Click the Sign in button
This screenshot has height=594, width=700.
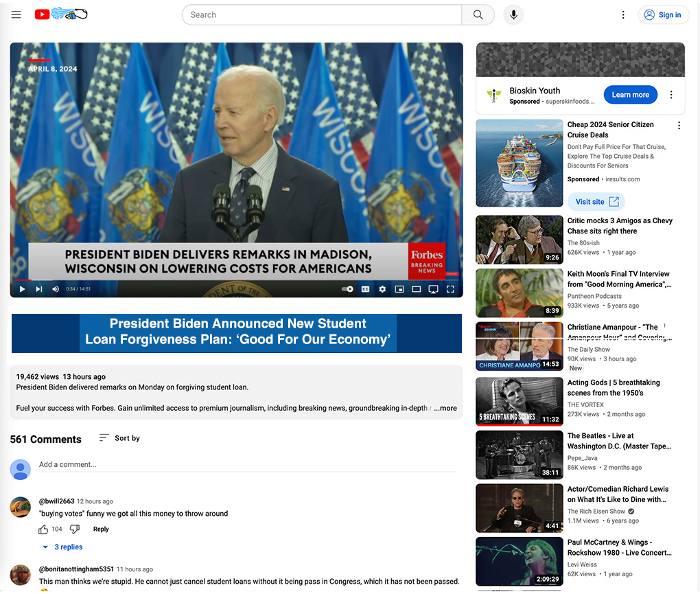(x=663, y=15)
